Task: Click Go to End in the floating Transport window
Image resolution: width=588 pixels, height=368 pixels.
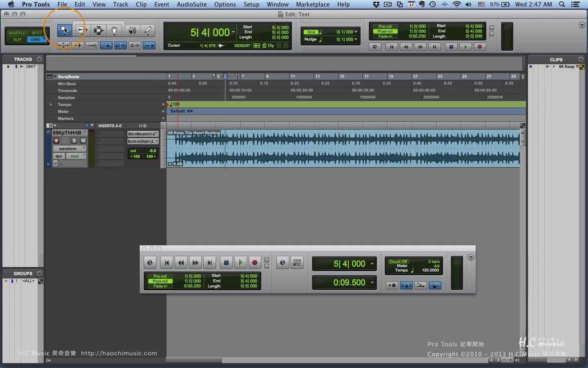Action: pos(209,263)
